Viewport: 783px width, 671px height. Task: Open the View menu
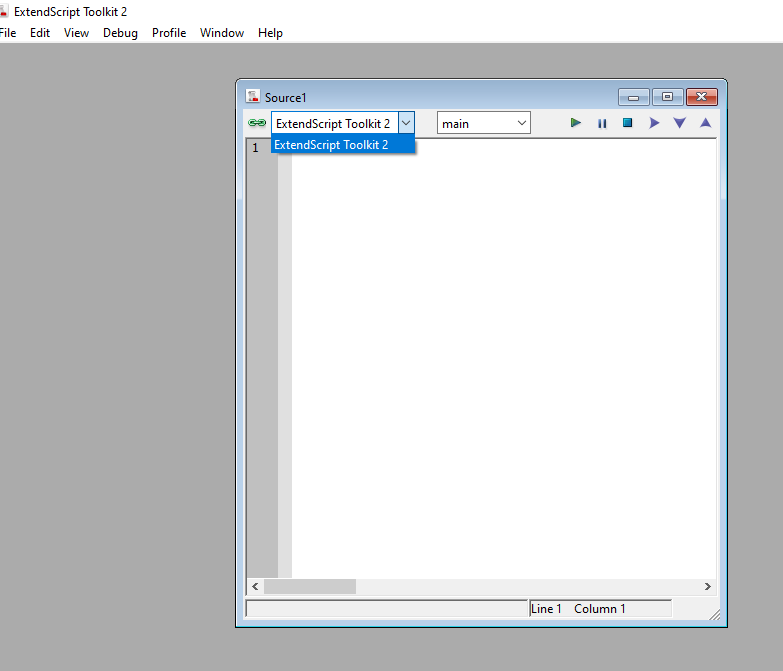click(x=76, y=33)
